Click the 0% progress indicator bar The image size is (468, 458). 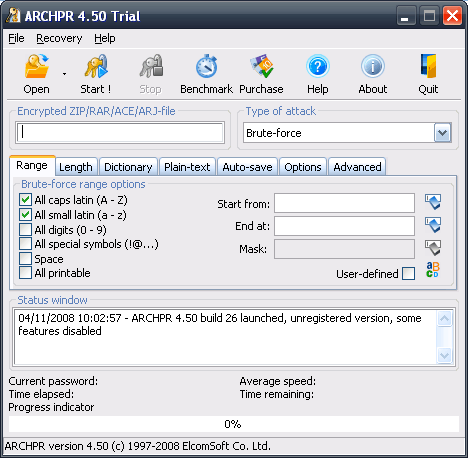tap(234, 424)
